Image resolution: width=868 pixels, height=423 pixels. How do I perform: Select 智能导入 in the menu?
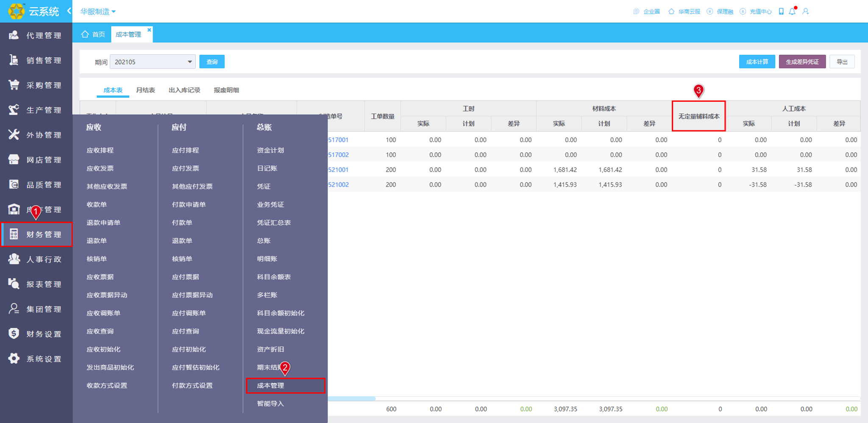[270, 403]
